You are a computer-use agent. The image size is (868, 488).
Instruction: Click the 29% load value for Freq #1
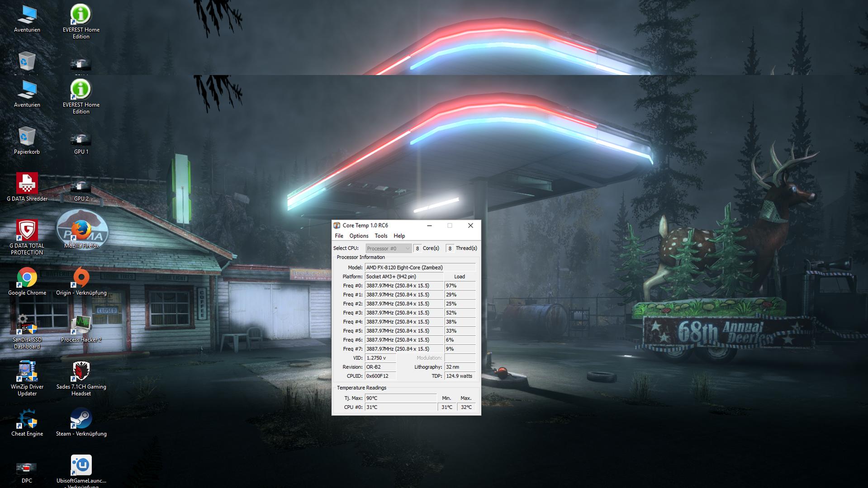click(460, 294)
